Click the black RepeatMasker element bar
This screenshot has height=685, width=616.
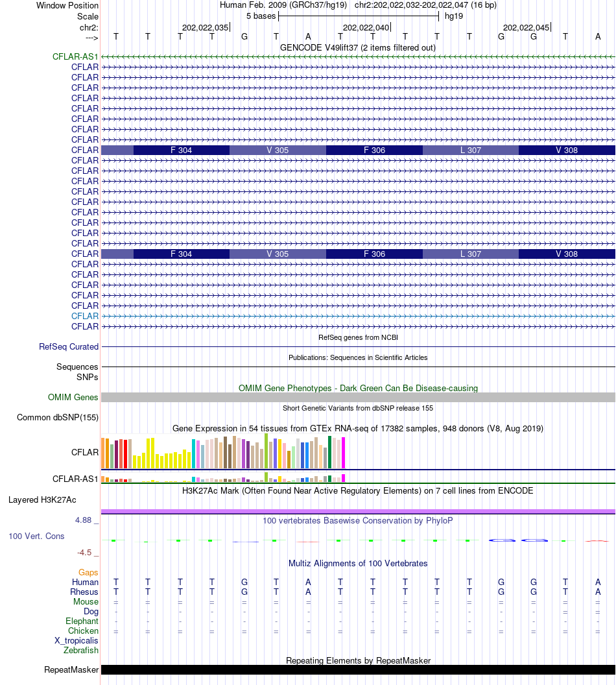click(358, 669)
